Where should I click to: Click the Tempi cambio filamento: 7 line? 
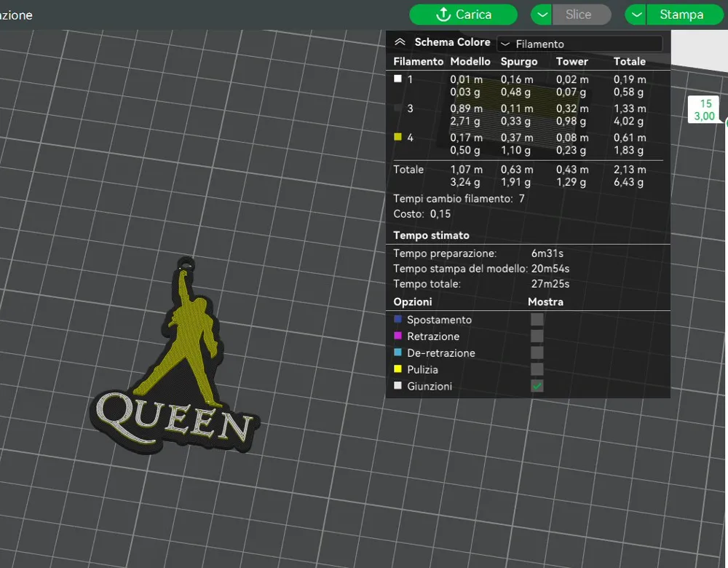(459, 199)
